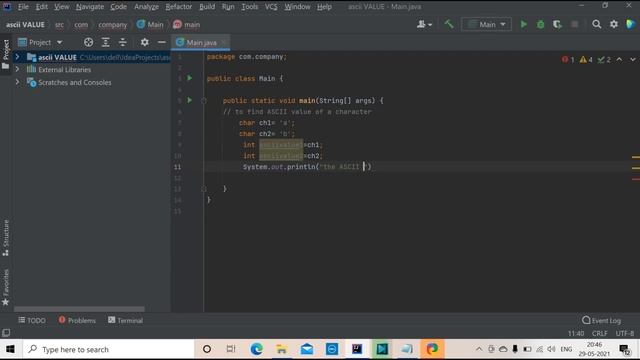Image resolution: width=640 pixels, height=360 pixels.
Task: Open the Tools menu
Action: click(x=249, y=7)
